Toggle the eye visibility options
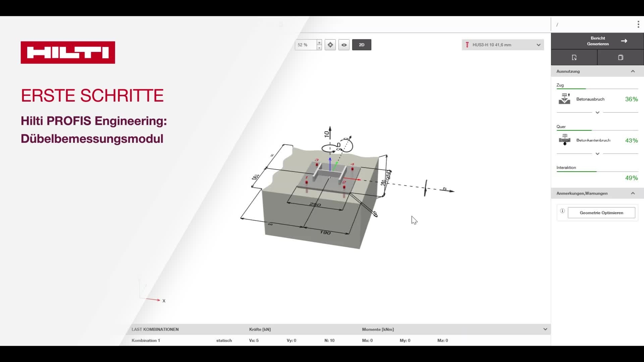This screenshot has width=644, height=362. pyautogui.click(x=344, y=45)
